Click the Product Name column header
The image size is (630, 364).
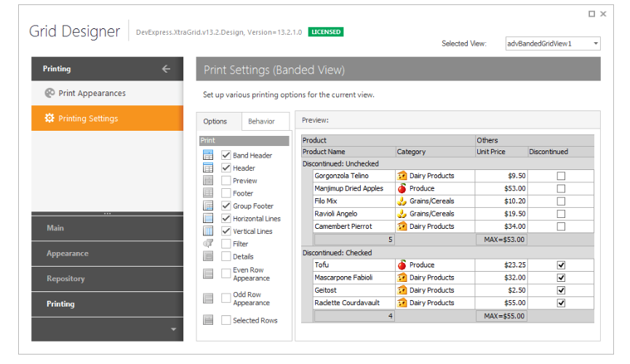(x=348, y=152)
